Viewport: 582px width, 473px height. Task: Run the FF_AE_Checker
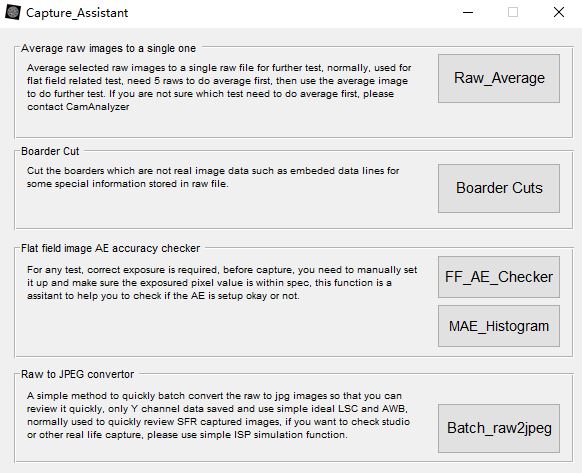(499, 277)
